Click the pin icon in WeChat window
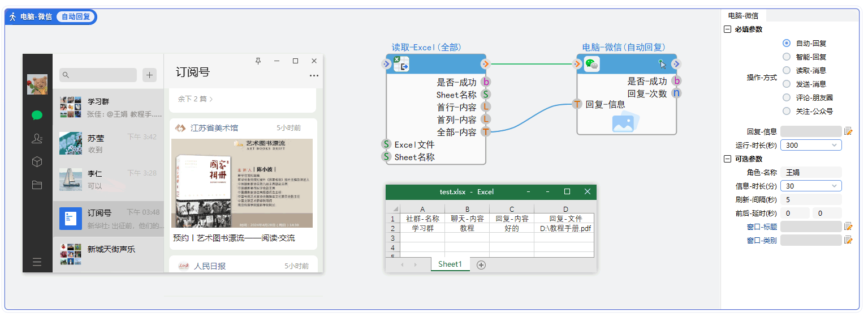The width and height of the screenshot is (868, 316). (x=258, y=61)
